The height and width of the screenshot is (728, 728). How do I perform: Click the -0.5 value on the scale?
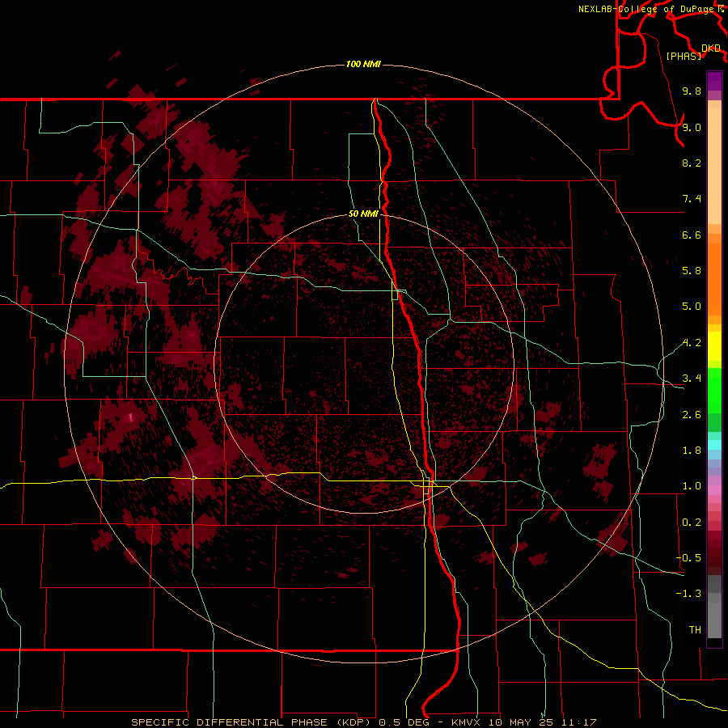(x=688, y=558)
